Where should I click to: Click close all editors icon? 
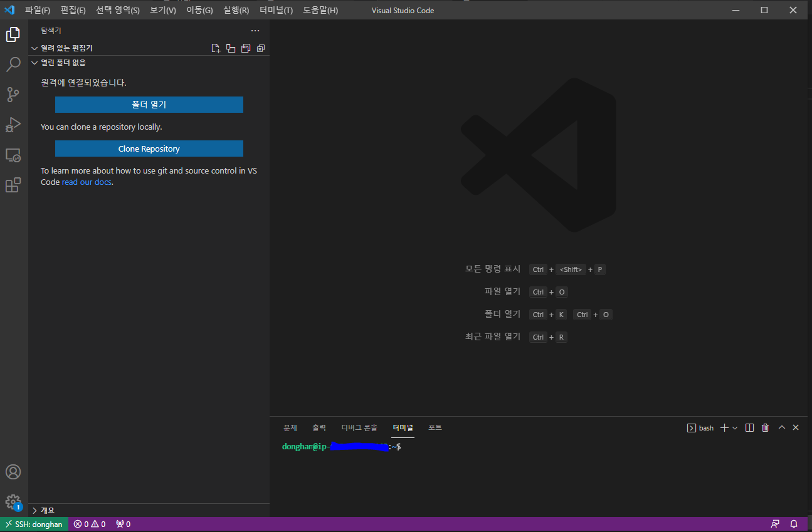tap(261, 48)
